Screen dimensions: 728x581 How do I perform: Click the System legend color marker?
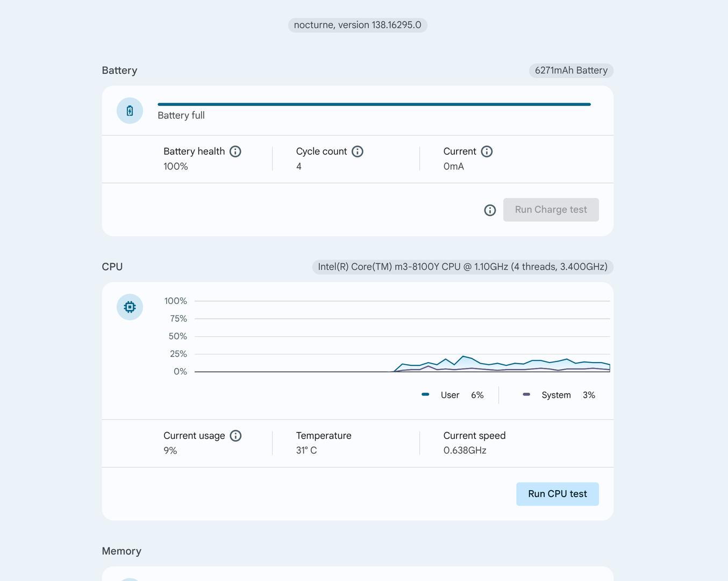(x=526, y=395)
